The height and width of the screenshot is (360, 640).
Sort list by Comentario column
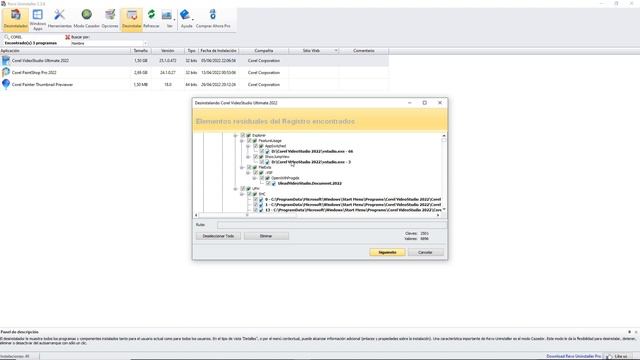tap(364, 51)
